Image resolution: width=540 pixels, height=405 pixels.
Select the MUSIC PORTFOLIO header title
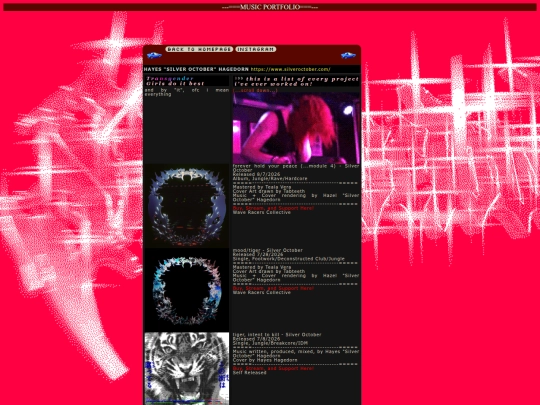tap(270, 7)
